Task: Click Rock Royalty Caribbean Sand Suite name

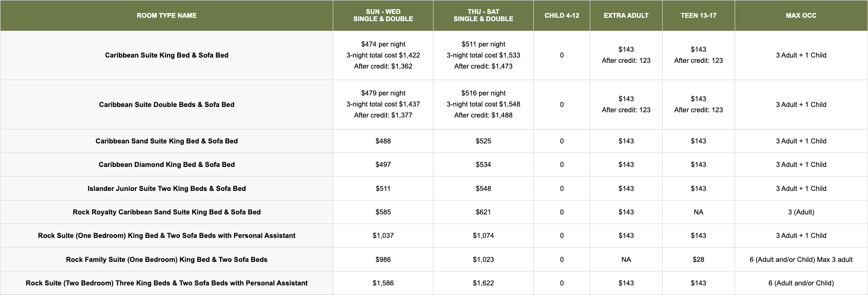Action: point(166,212)
